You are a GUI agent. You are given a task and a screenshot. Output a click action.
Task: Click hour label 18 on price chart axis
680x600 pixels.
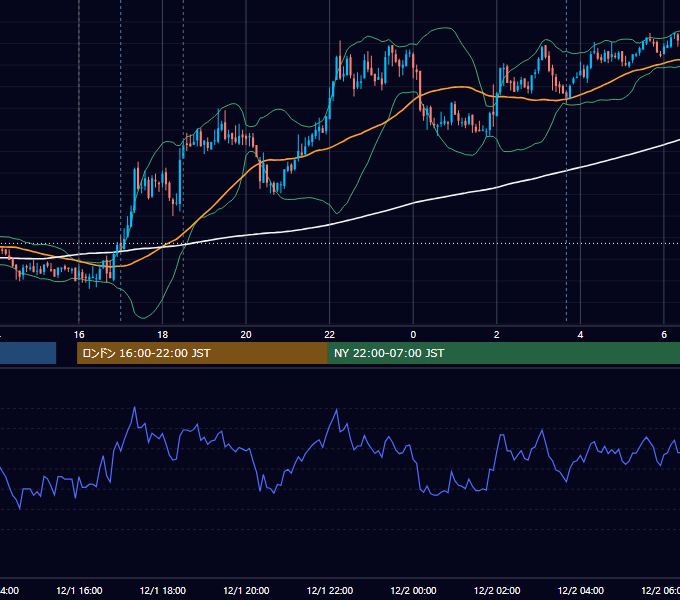[x=163, y=335]
